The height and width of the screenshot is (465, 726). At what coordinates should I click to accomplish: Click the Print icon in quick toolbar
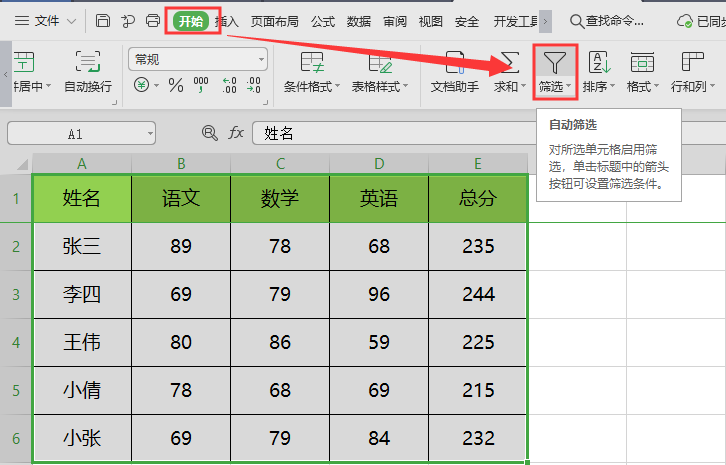point(153,21)
